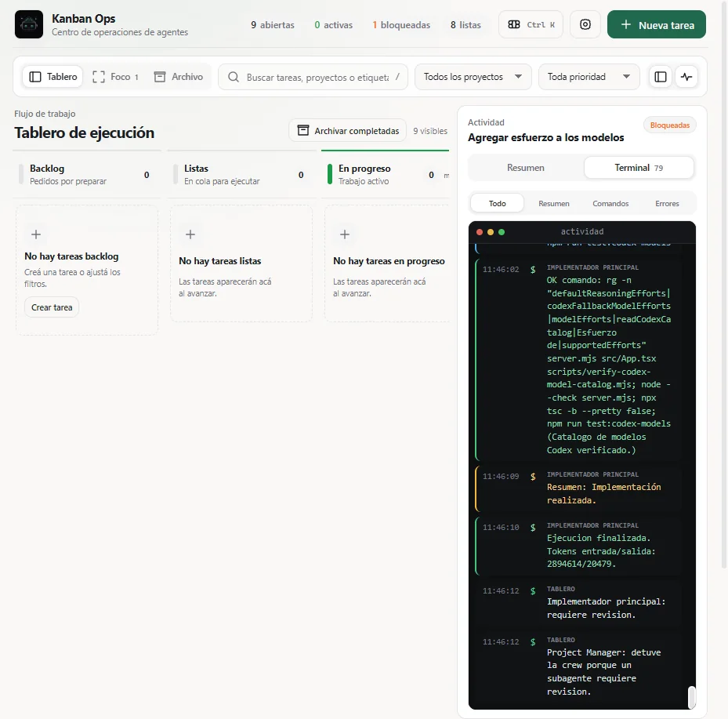This screenshot has height=719, width=728.
Task: Toggle the side panel layout icon
Action: click(x=660, y=77)
